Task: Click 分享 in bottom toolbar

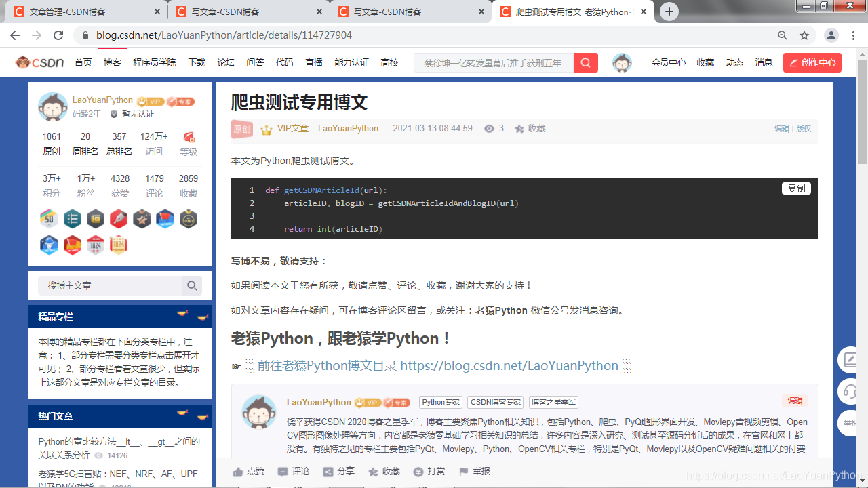Action: [x=338, y=471]
